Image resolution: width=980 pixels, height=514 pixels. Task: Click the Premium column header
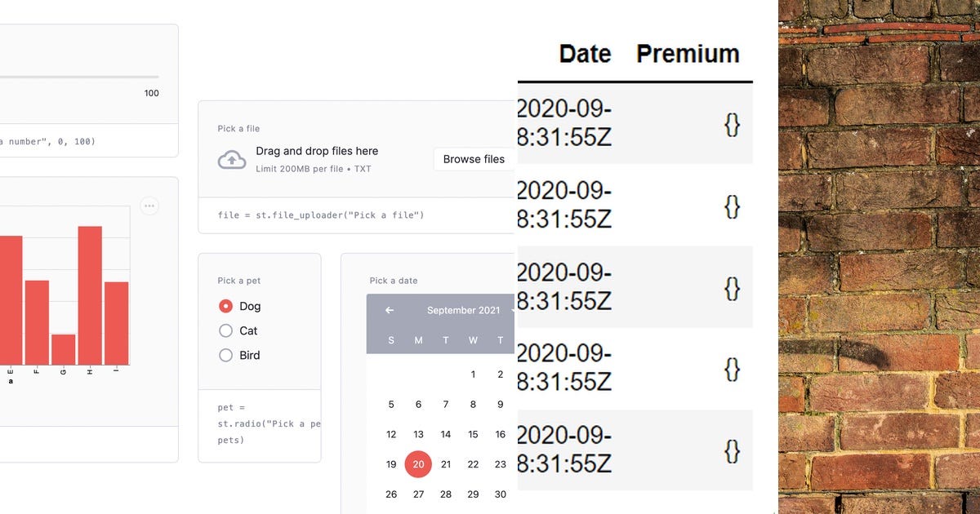pos(688,54)
